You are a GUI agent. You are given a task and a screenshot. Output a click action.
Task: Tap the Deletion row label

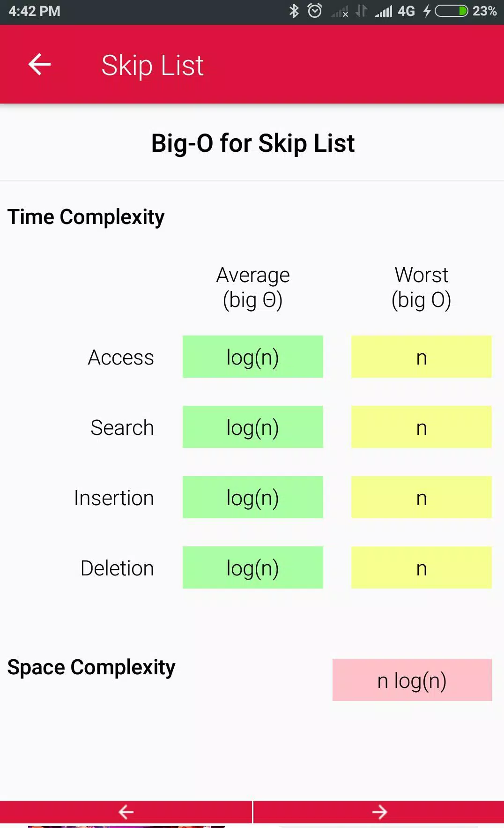point(117,568)
